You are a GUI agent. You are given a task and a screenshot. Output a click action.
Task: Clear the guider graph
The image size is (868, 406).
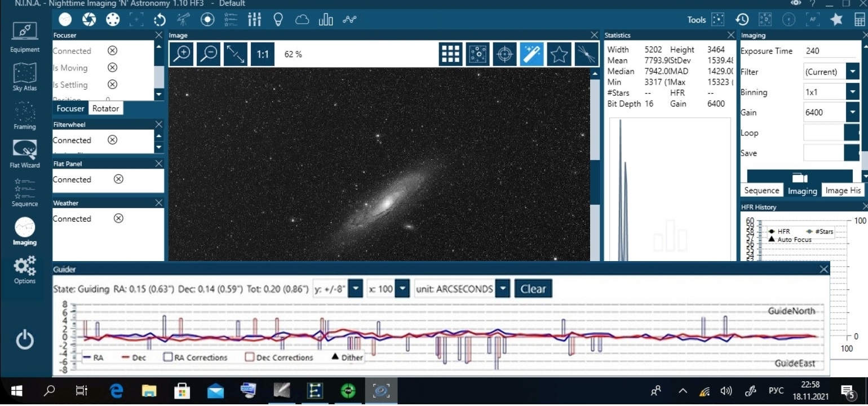tap(533, 289)
